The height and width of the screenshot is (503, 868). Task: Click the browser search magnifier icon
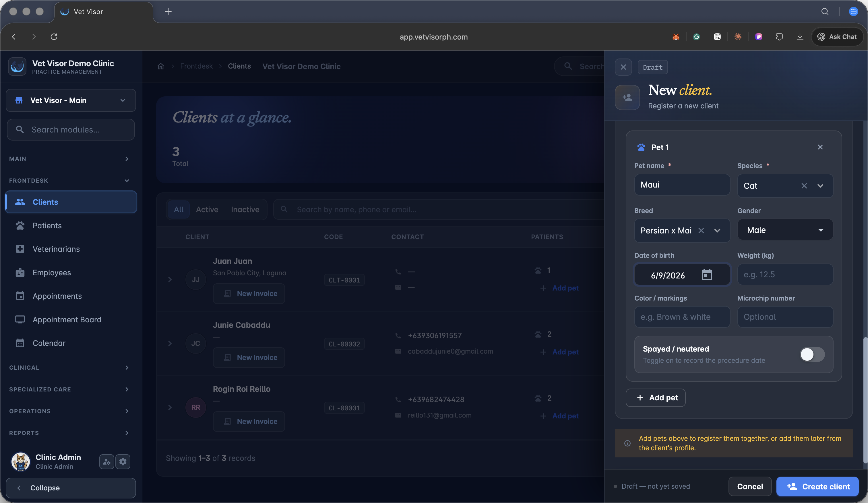(825, 12)
